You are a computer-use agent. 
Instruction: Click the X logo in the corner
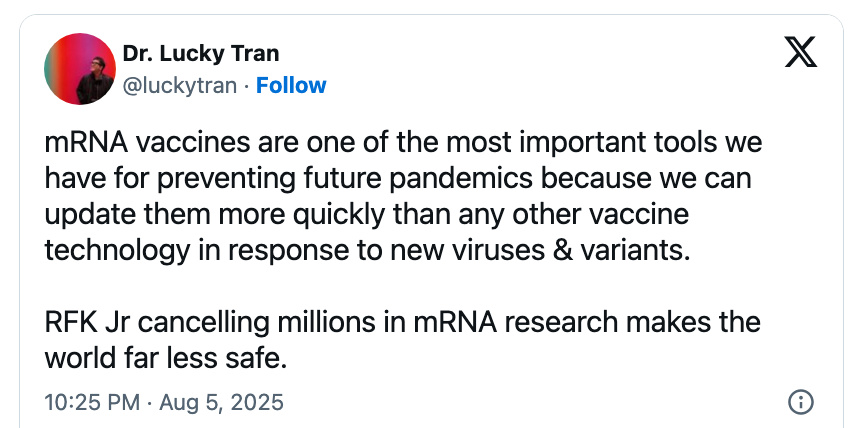(800, 52)
